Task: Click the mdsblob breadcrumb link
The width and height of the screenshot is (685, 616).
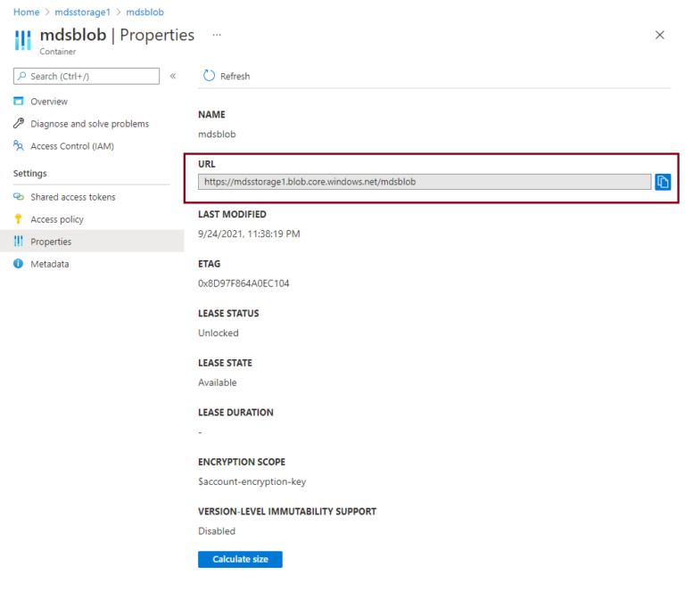Action: pyautogui.click(x=144, y=12)
